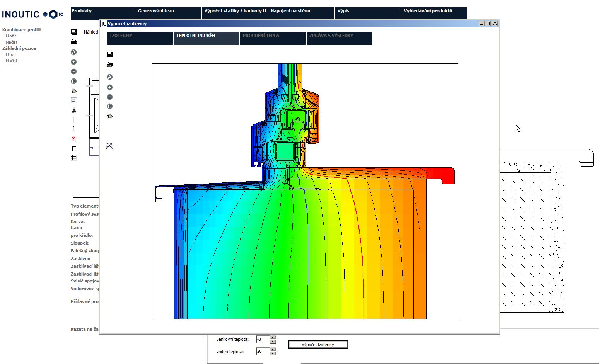The width and height of the screenshot is (599, 364).
Task: Select the scissors cutting tool in main toolbar
Action: click(x=73, y=109)
